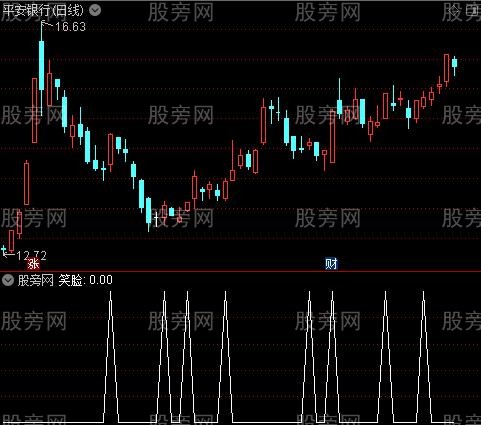This screenshot has height=425, width=481.
Task: Click the red 张 marker icon
Action: [x=33, y=264]
